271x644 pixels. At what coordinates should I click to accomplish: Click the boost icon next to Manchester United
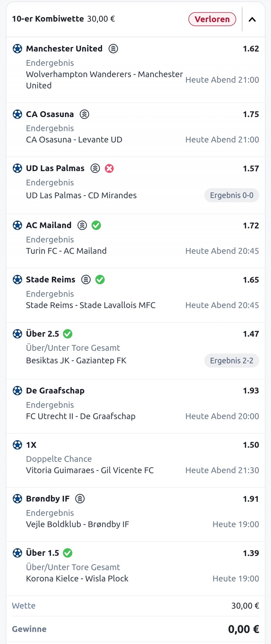point(113,49)
